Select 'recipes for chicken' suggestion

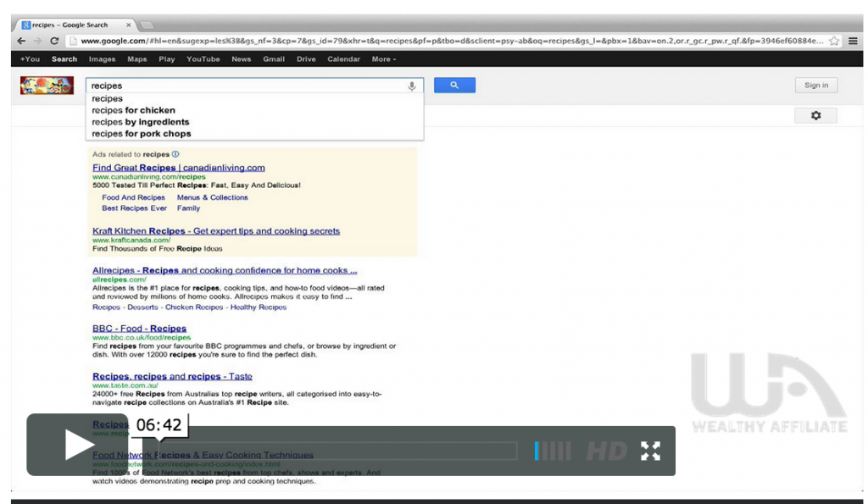point(133,110)
